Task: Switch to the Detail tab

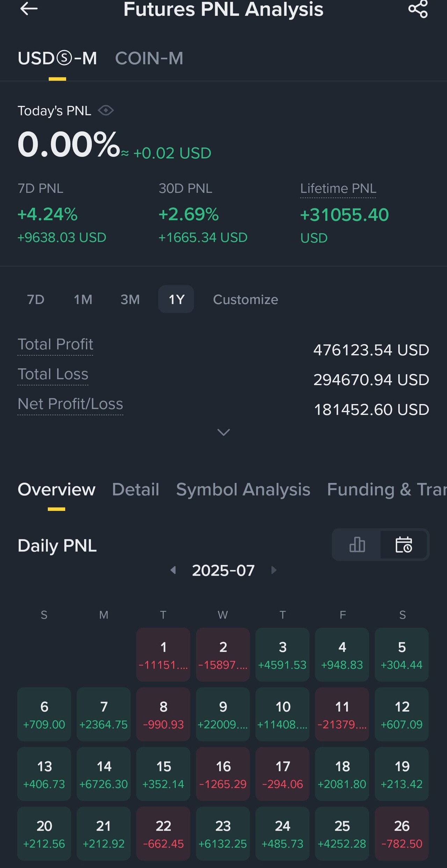Action: [135, 490]
